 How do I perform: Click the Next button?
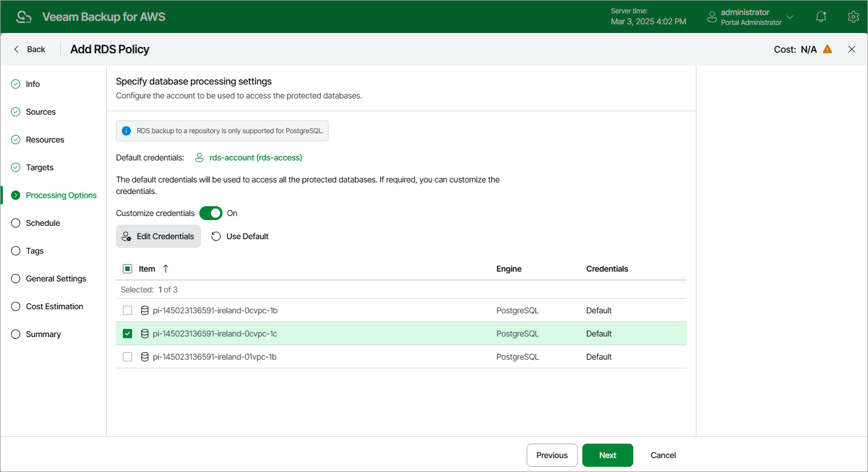coord(607,455)
